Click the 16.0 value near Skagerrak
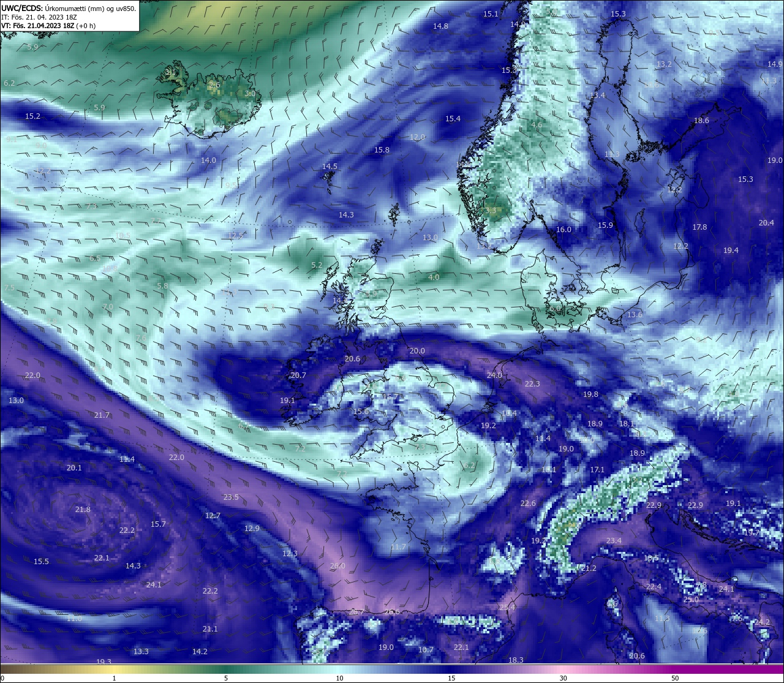This screenshot has width=784, height=683. click(x=563, y=230)
